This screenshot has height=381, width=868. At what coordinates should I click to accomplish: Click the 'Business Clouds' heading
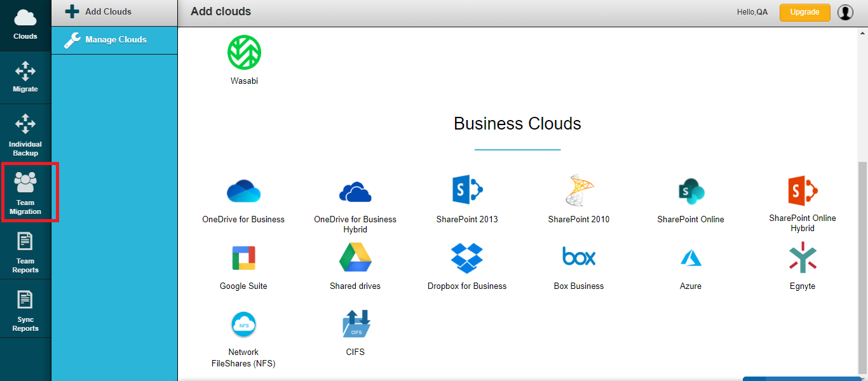pos(517,123)
